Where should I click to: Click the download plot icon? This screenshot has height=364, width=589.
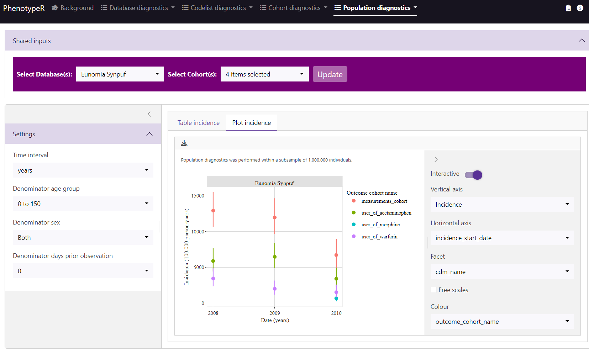[184, 143]
